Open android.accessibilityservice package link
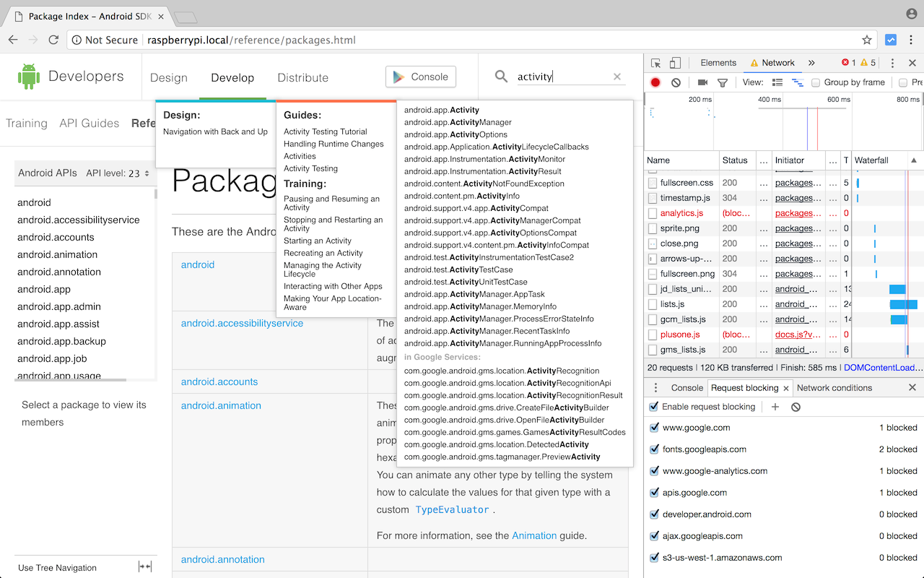Viewport: 924px width, 578px height. pos(242,323)
